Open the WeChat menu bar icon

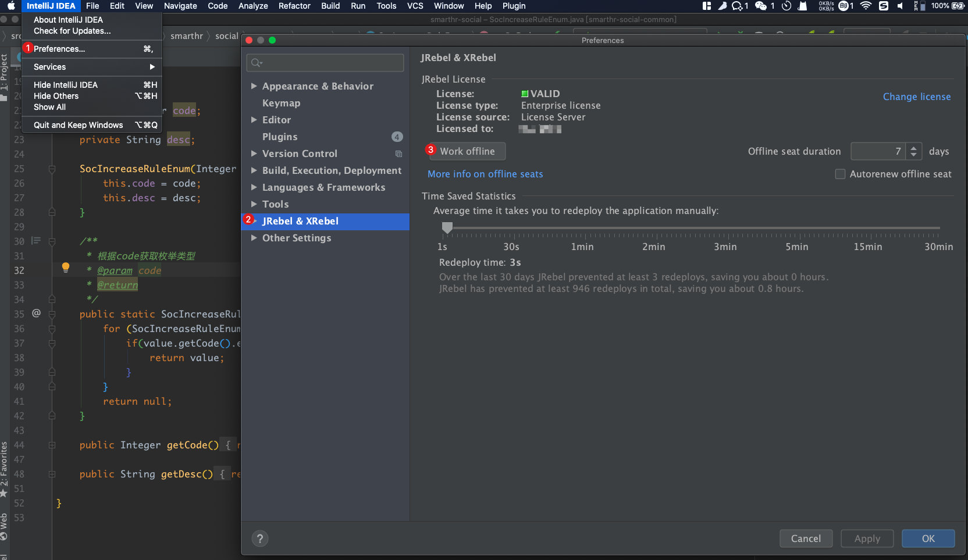pos(760,6)
